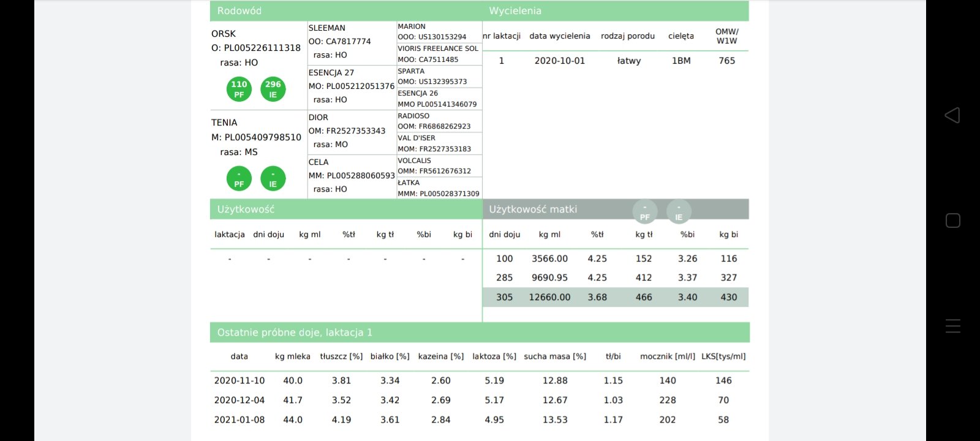Screen dimensions: 980x441
Task: Select the Wycielenia section header
Action: tap(515, 11)
